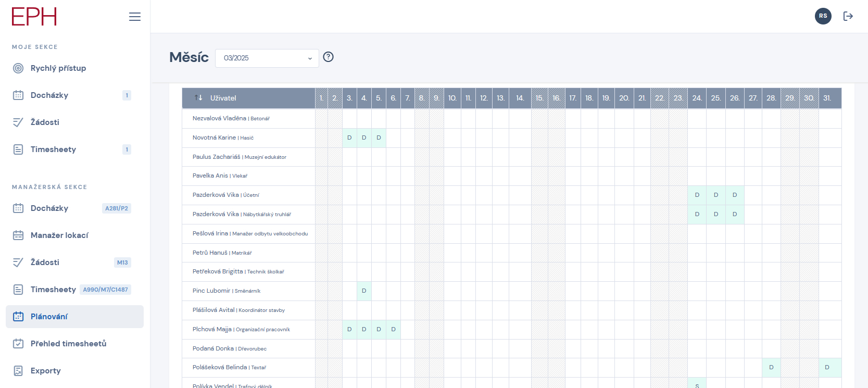The height and width of the screenshot is (388, 868).
Task: Click the hamburger menu icon
Action: [x=135, y=17]
